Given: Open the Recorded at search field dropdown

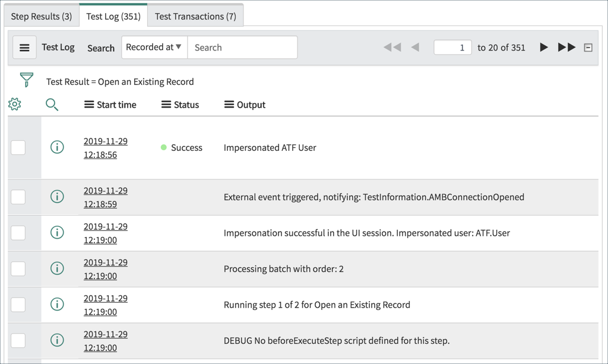Looking at the screenshot, I should coord(154,48).
